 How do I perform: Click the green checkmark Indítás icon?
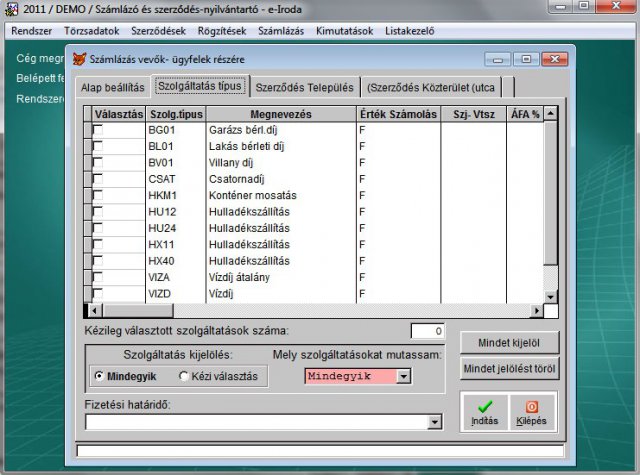point(484,406)
